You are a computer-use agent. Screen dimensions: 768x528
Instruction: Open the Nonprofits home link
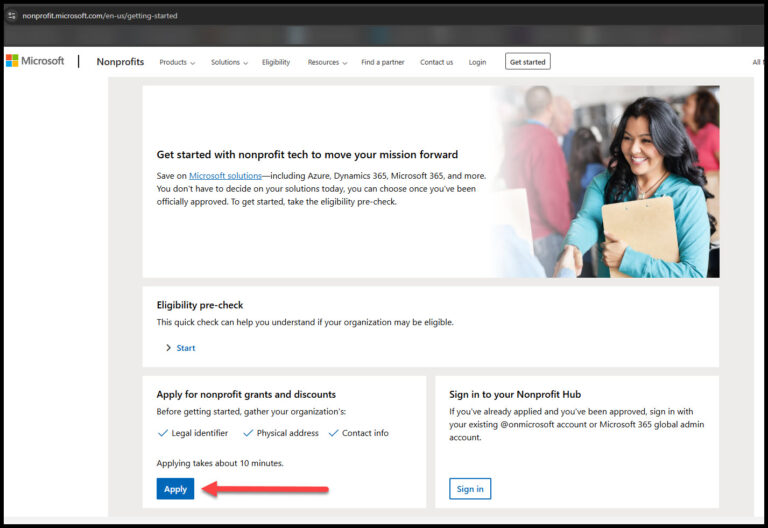120,62
